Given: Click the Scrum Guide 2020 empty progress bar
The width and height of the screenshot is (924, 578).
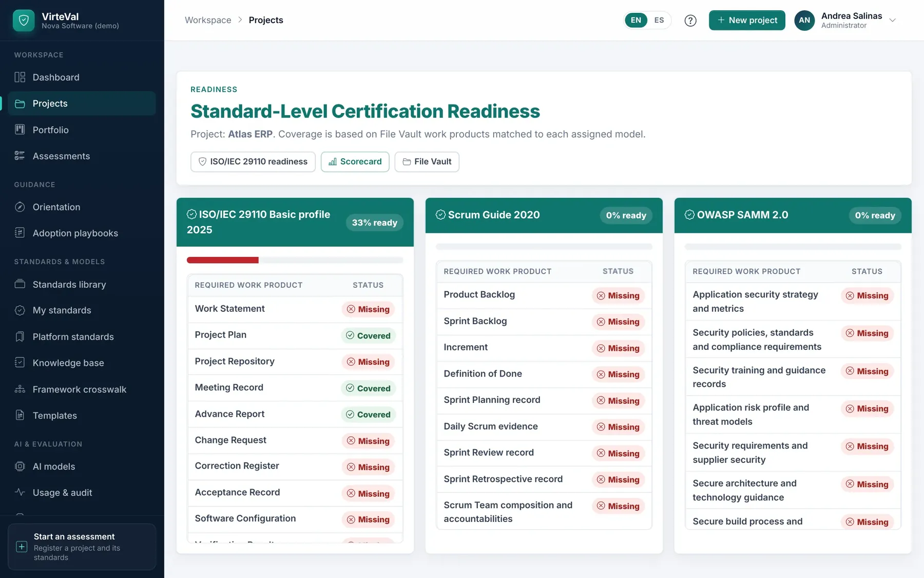Looking at the screenshot, I should [544, 247].
